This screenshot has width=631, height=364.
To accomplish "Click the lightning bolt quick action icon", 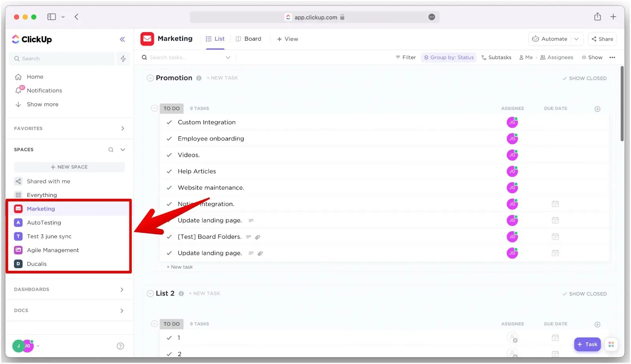I will pos(123,59).
